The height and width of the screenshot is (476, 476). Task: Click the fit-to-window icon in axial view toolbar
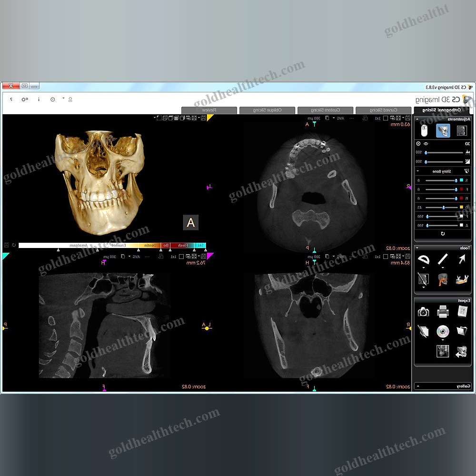tap(398, 118)
